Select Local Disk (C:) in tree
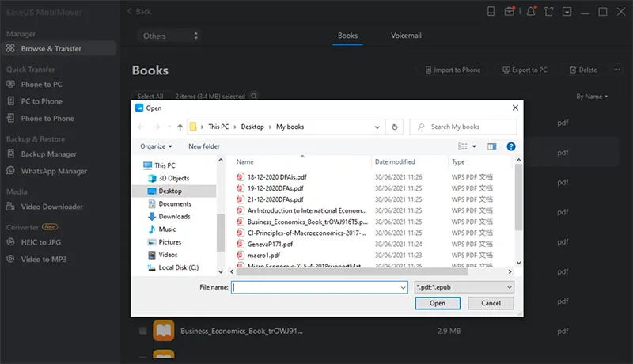 tap(178, 267)
